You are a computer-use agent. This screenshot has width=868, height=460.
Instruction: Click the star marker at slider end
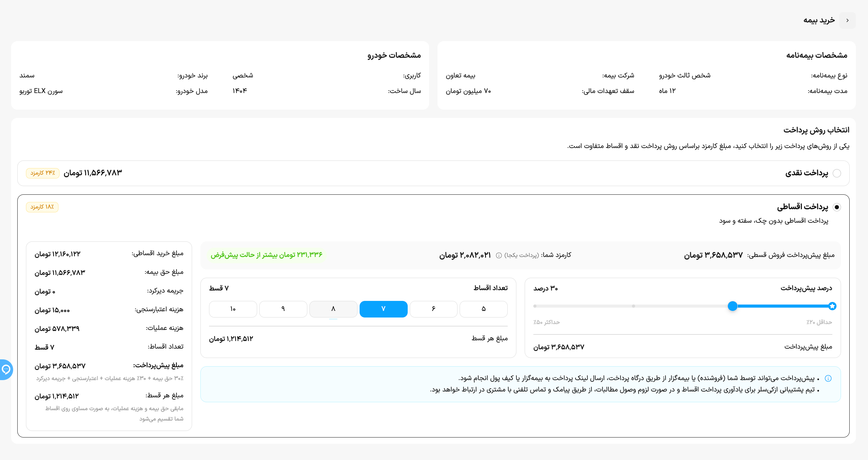coord(832,306)
